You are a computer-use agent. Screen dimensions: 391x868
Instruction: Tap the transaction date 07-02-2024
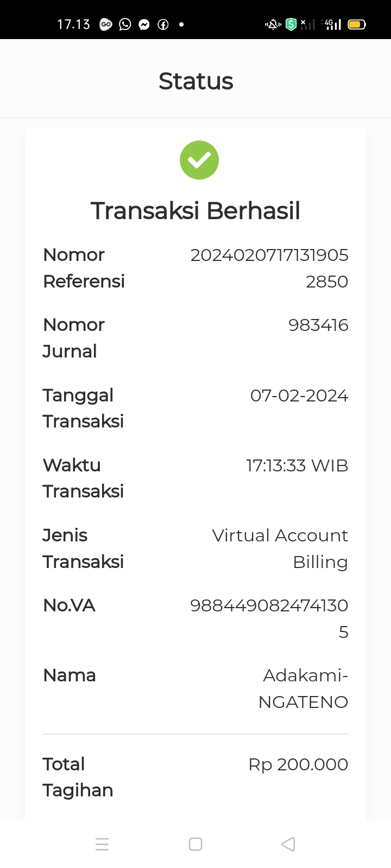click(x=299, y=395)
